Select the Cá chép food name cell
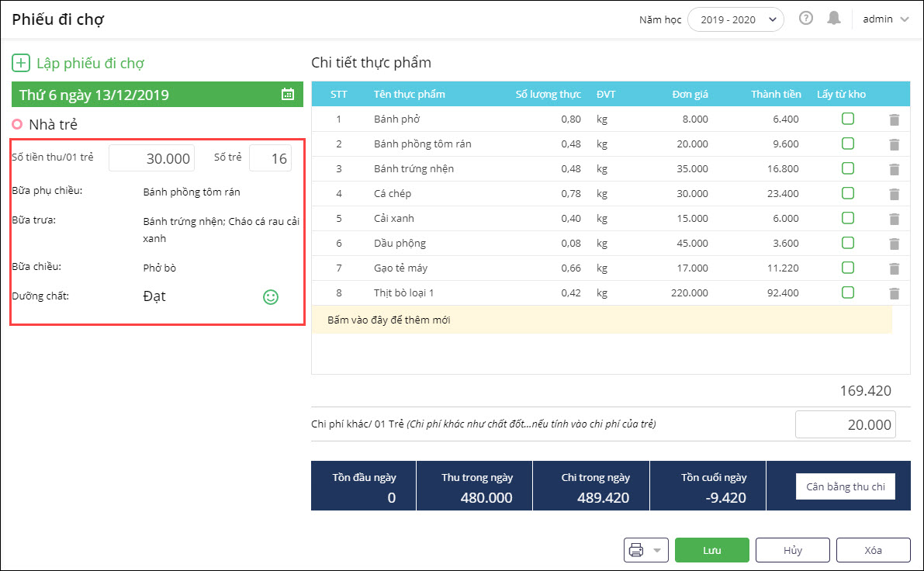This screenshot has height=571, width=924. 393,193
